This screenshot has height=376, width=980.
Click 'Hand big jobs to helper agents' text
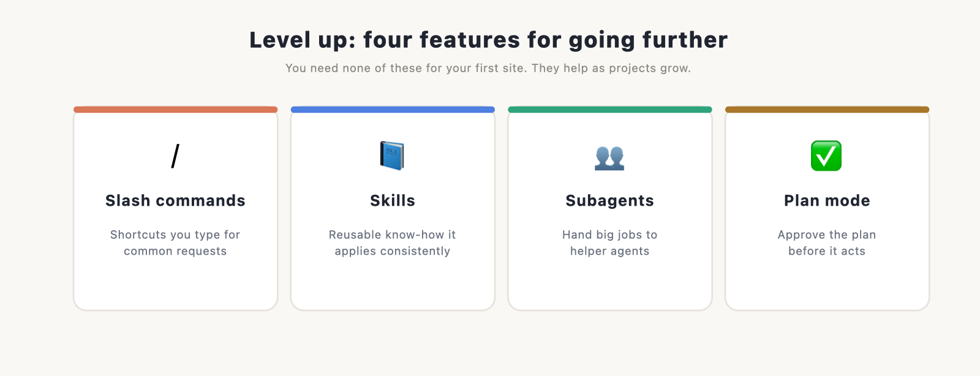tap(610, 243)
